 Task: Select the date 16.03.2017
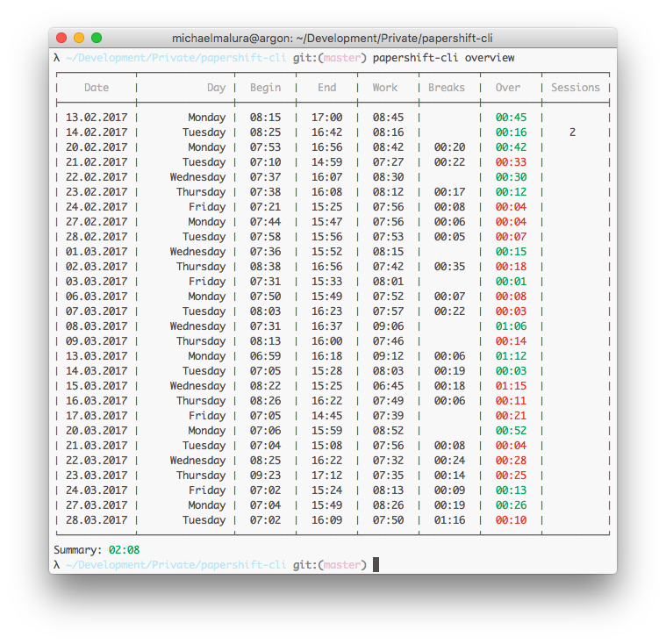tap(97, 401)
